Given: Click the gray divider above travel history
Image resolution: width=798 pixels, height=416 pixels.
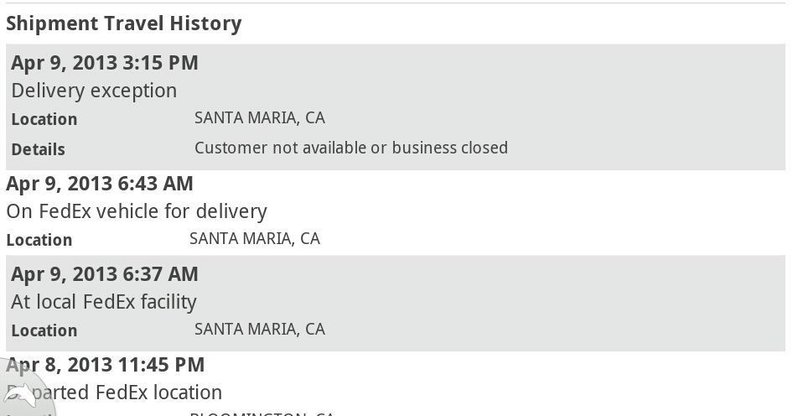Looking at the screenshot, I should (x=395, y=3).
